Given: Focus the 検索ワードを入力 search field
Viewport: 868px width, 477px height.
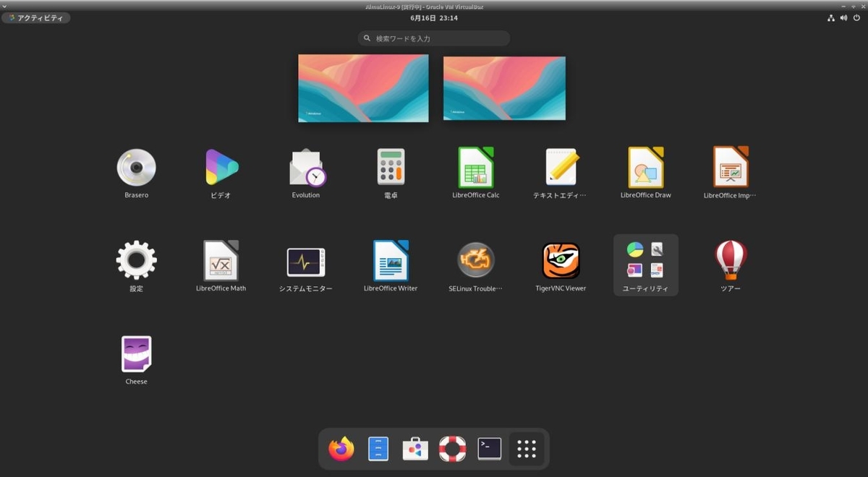Looking at the screenshot, I should (434, 38).
